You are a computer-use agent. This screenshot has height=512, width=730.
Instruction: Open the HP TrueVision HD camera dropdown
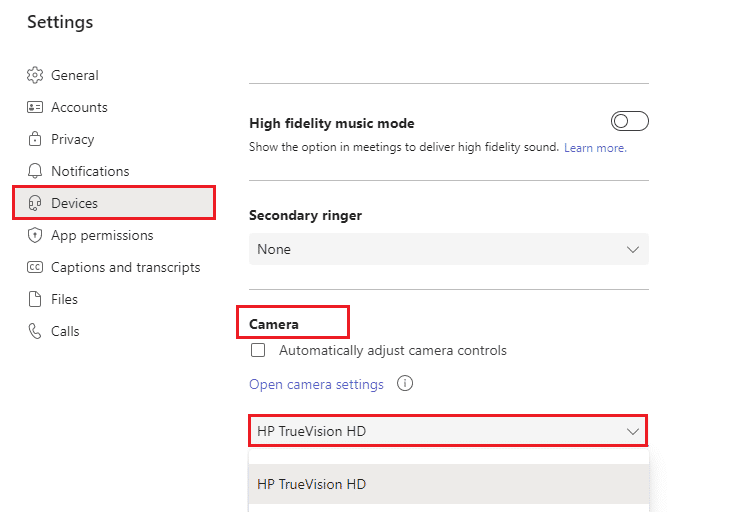(448, 431)
